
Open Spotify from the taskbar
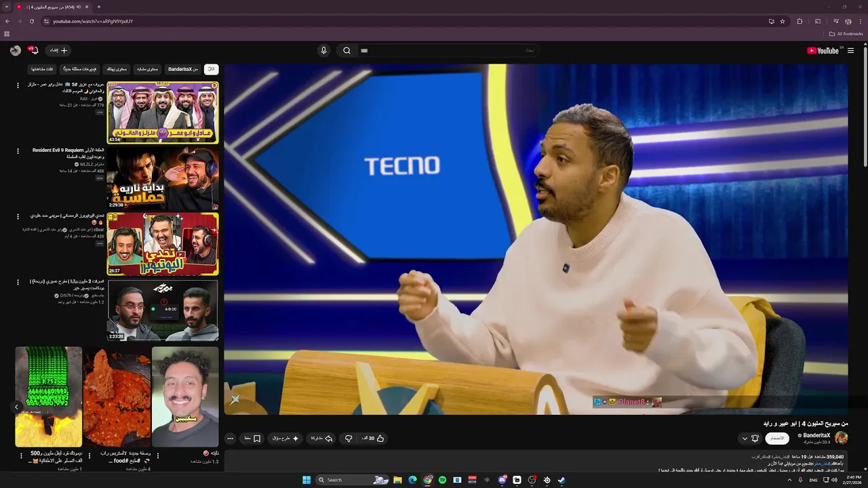(442, 480)
